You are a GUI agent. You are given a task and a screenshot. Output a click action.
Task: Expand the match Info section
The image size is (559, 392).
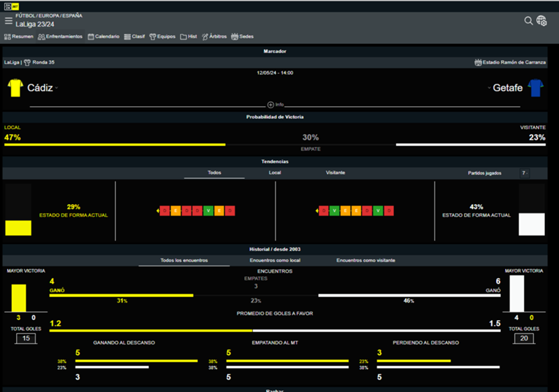pyautogui.click(x=275, y=104)
